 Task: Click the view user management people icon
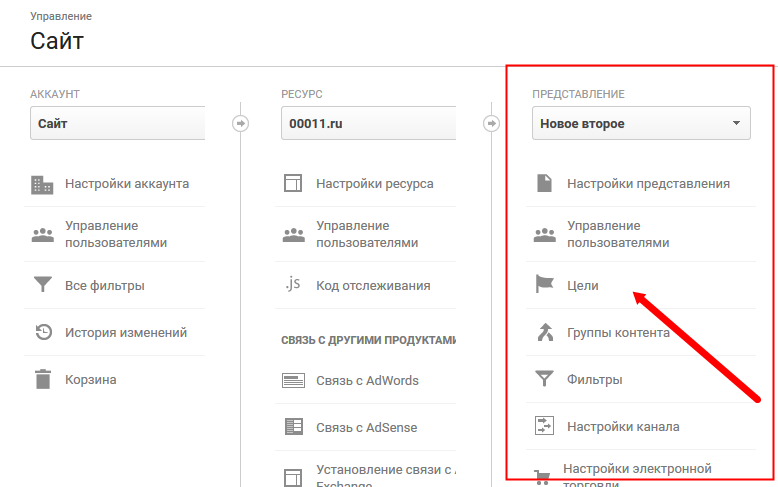coord(545,235)
